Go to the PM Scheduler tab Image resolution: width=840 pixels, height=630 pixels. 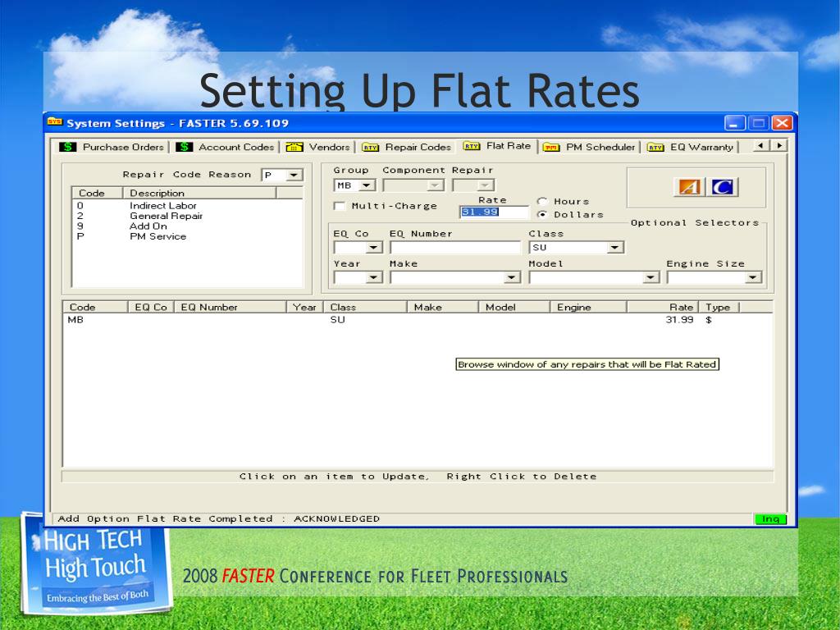[589, 147]
